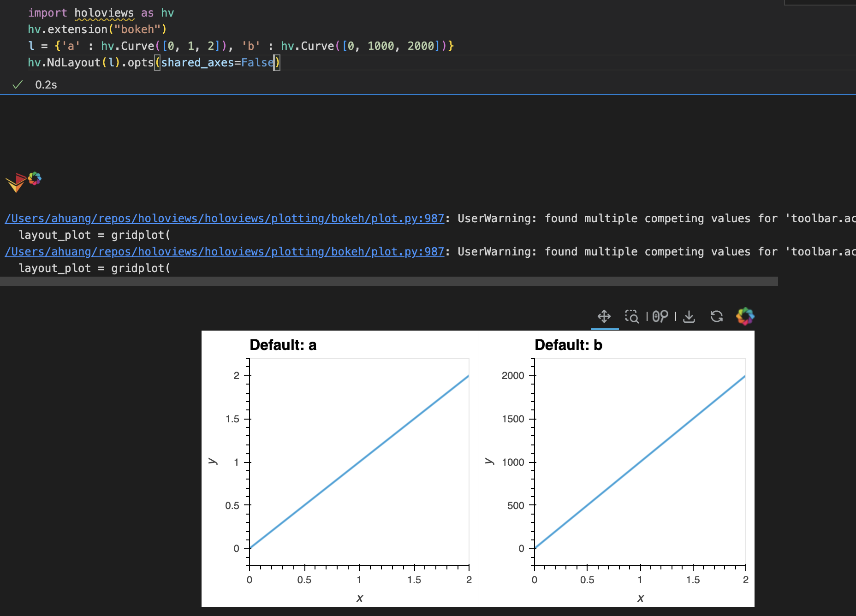The image size is (856, 616).
Task: Open the Bokeh logo link in toolbar
Action: pyautogui.click(x=745, y=316)
